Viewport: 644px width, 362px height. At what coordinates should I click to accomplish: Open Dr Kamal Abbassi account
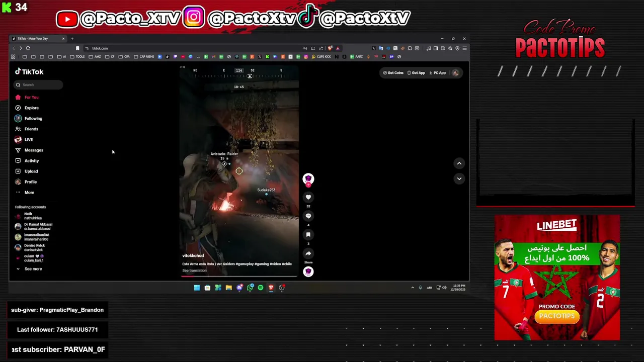[33, 226]
